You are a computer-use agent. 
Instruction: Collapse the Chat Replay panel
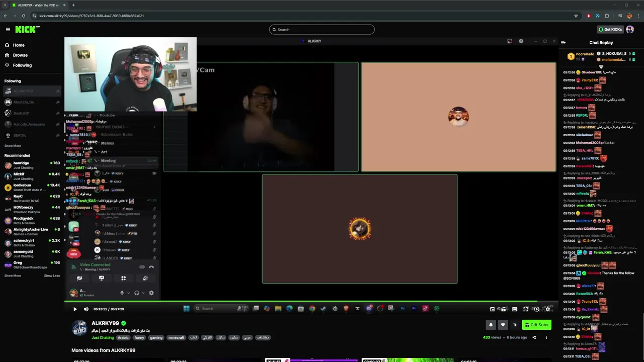point(563,43)
